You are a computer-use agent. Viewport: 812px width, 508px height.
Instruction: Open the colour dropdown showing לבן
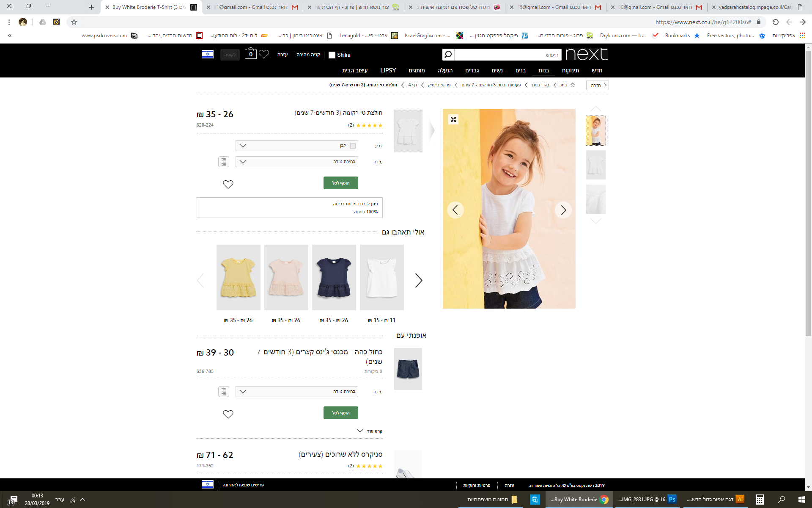click(297, 146)
